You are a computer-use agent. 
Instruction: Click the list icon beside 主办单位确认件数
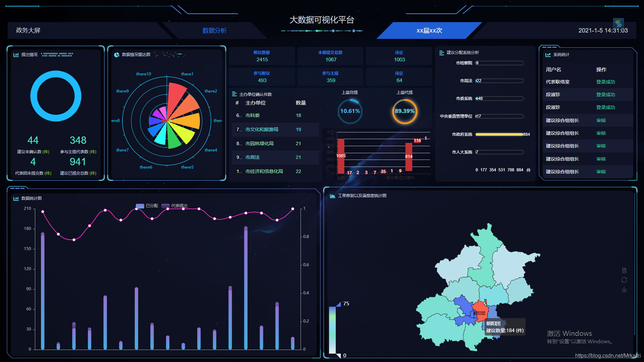click(x=234, y=94)
